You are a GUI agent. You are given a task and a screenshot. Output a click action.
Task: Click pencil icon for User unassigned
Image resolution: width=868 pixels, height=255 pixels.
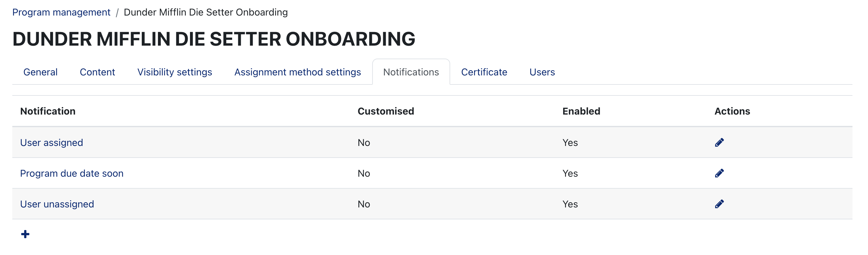[719, 204]
